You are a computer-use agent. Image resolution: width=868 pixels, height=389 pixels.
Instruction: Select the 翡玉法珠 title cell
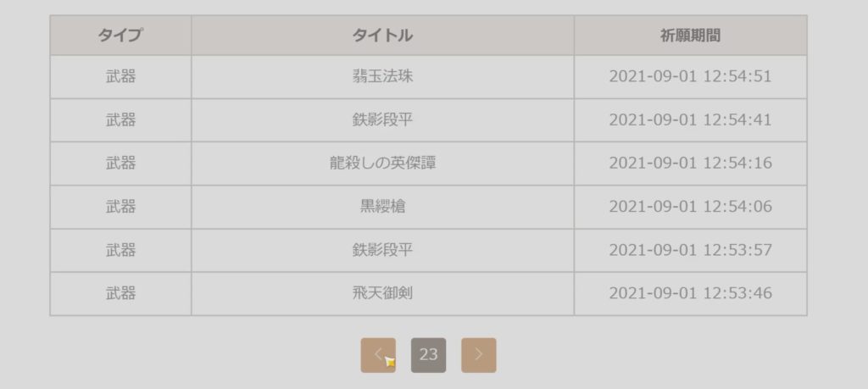pyautogui.click(x=382, y=76)
